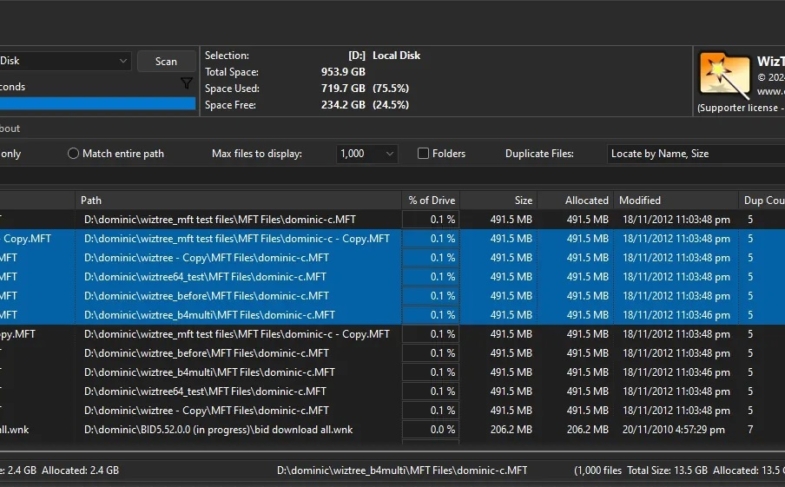The width and height of the screenshot is (785, 487).
Task: Select the Match entire path radio button
Action: pos(73,154)
